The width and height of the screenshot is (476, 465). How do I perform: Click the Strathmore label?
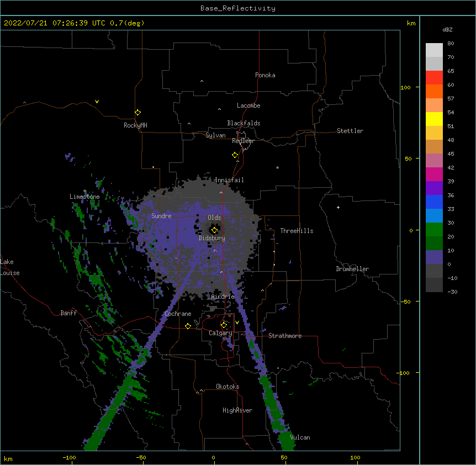pos(285,336)
